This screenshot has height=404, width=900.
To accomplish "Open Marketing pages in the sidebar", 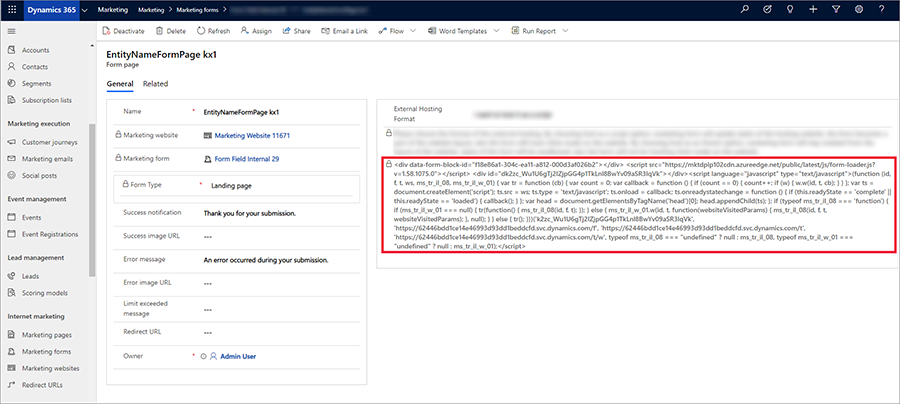I will (x=46, y=335).
